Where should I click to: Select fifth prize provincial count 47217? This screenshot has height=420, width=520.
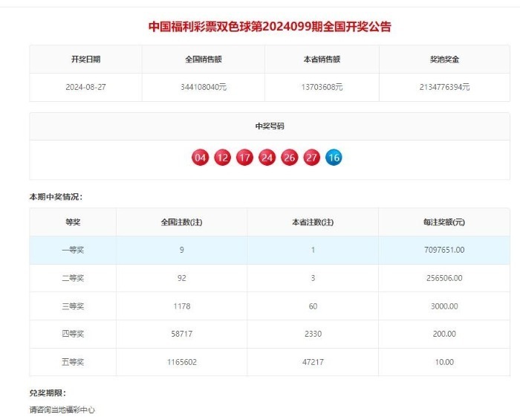[x=313, y=362]
